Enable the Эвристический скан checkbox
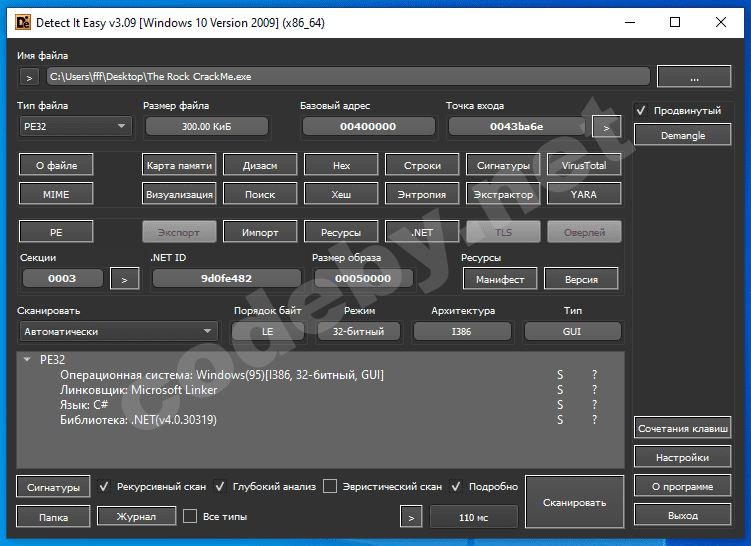751x546 pixels. point(330,487)
